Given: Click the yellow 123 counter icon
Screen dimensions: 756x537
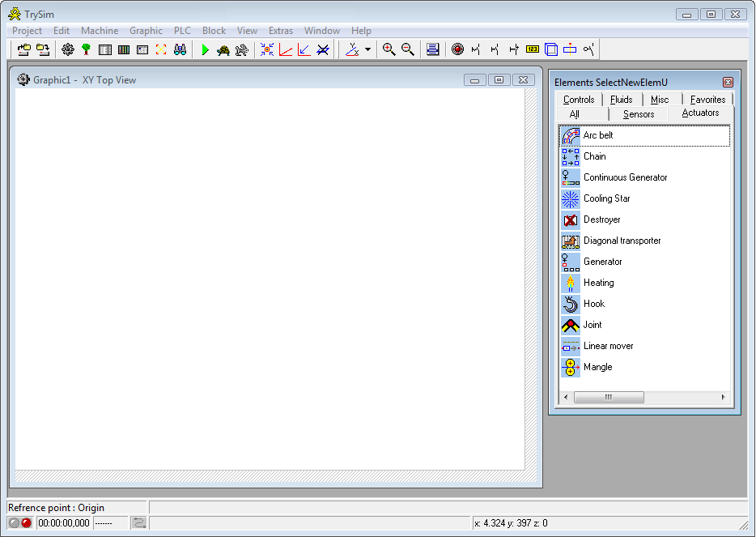Looking at the screenshot, I should point(533,50).
